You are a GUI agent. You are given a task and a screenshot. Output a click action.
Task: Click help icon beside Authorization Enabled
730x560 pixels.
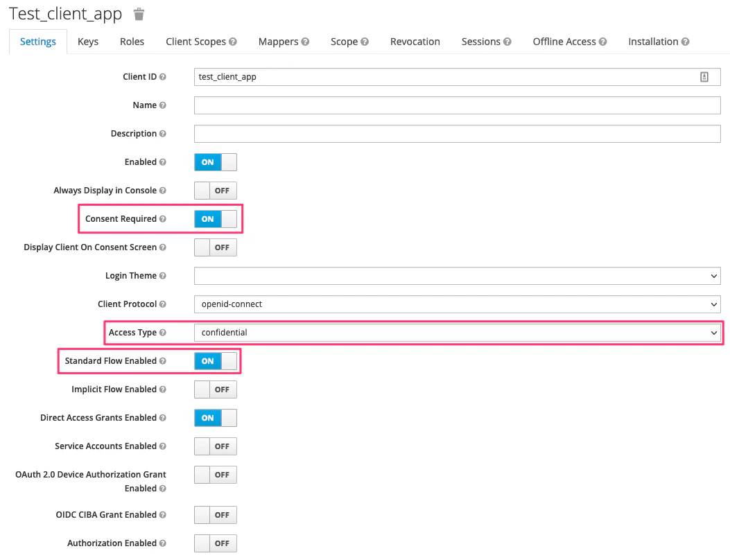[162, 543]
